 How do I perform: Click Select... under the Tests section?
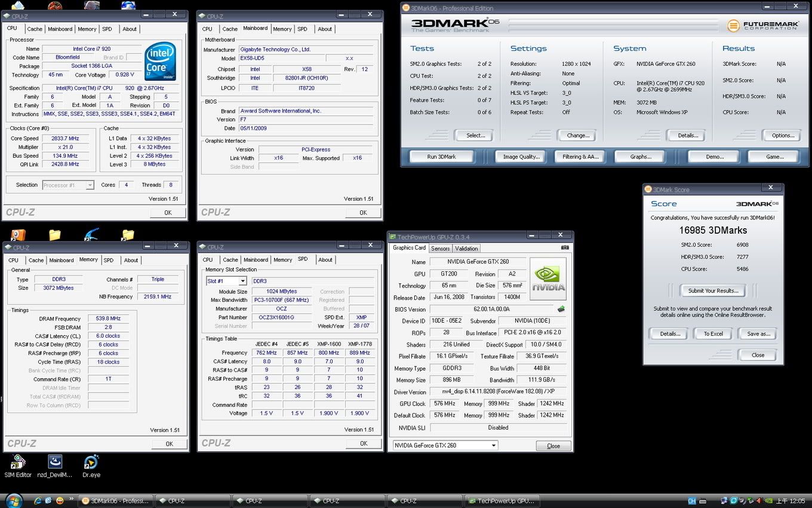click(x=475, y=136)
